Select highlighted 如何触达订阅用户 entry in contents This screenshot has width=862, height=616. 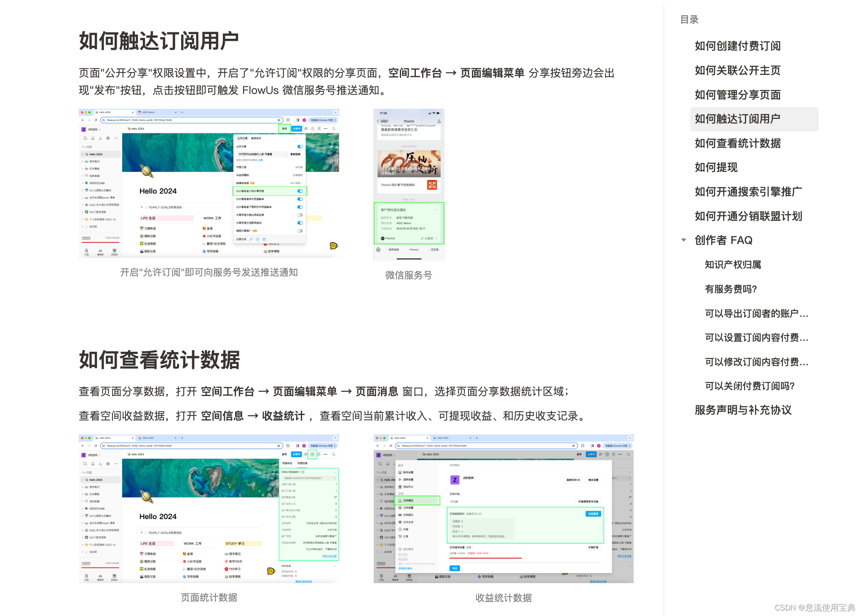tap(737, 119)
